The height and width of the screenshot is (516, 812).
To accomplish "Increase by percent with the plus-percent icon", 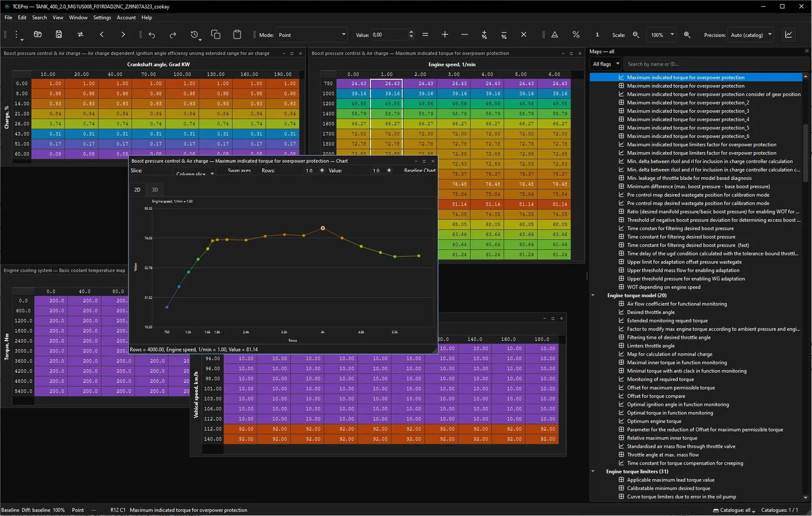I will [x=484, y=35].
